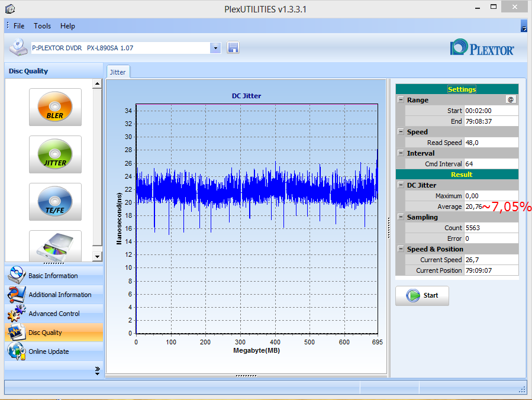Screen dimensions: 532x400
Task: Open Advanced Control
Action: pos(53,314)
